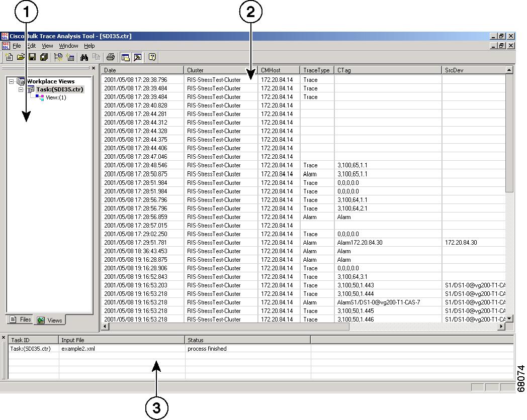Open a file via the folder toolbar icon
Viewport: 527px width, 420px height.
tap(21, 57)
